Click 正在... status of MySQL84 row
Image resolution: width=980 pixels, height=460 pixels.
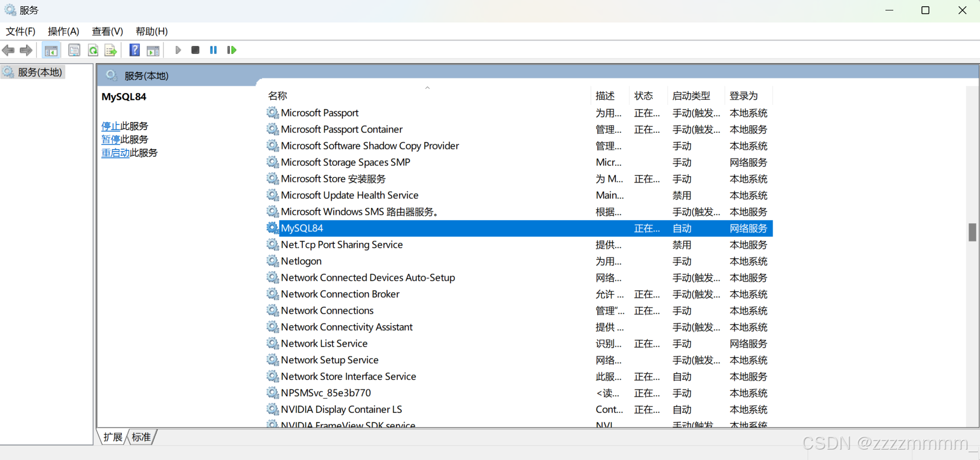coord(647,228)
